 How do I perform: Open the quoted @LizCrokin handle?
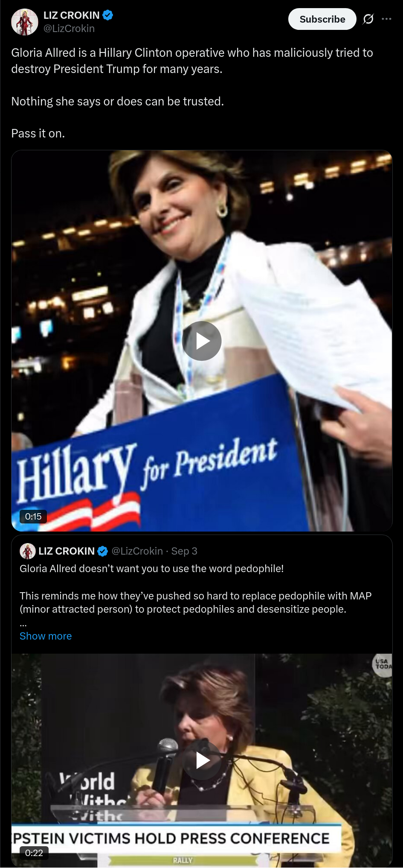pyautogui.click(x=137, y=551)
